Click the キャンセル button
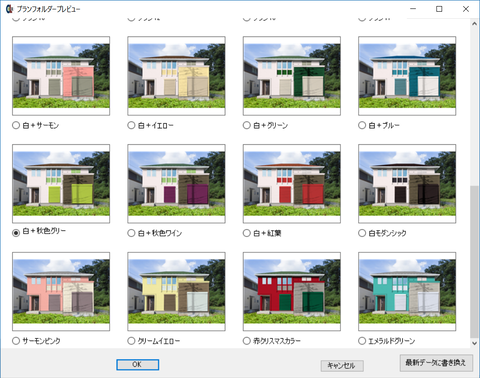The height and width of the screenshot is (378, 480). (342, 366)
